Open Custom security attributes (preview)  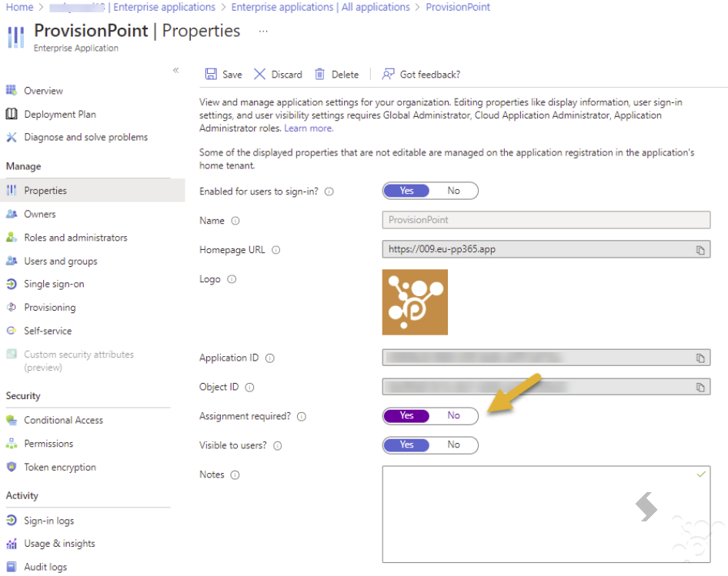pos(79,361)
